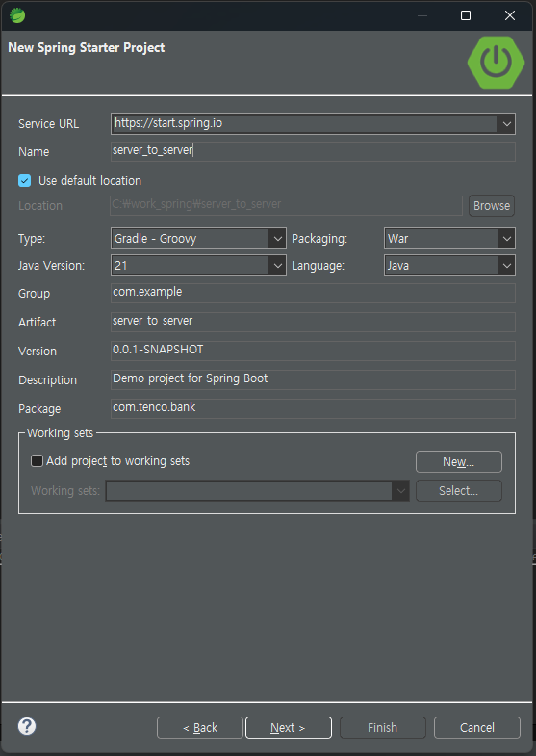This screenshot has height=756, width=536.
Task: Close the New Spring Starter Project dialog
Action: tap(510, 15)
